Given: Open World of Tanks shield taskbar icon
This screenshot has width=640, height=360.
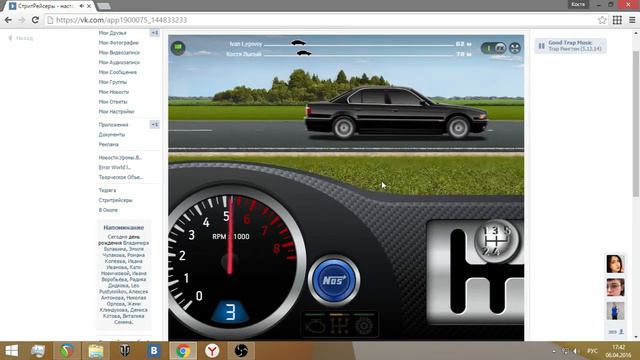Looking at the screenshot, I should coord(125,351).
